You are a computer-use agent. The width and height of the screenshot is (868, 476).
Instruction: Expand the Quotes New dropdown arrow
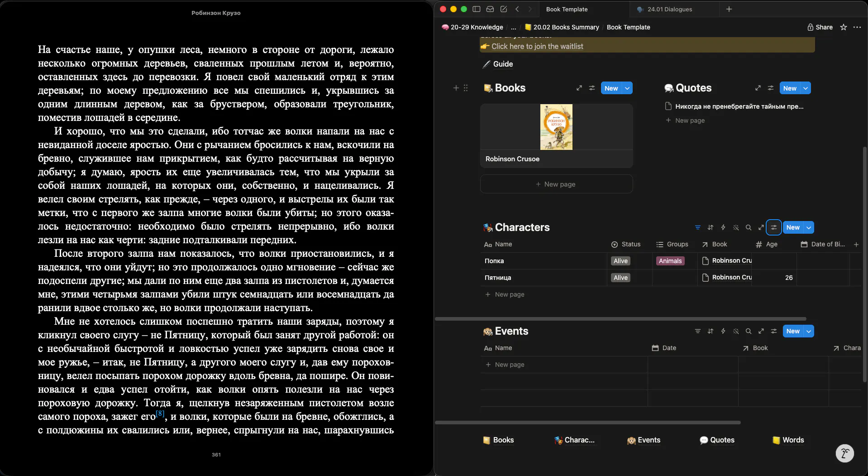click(806, 88)
